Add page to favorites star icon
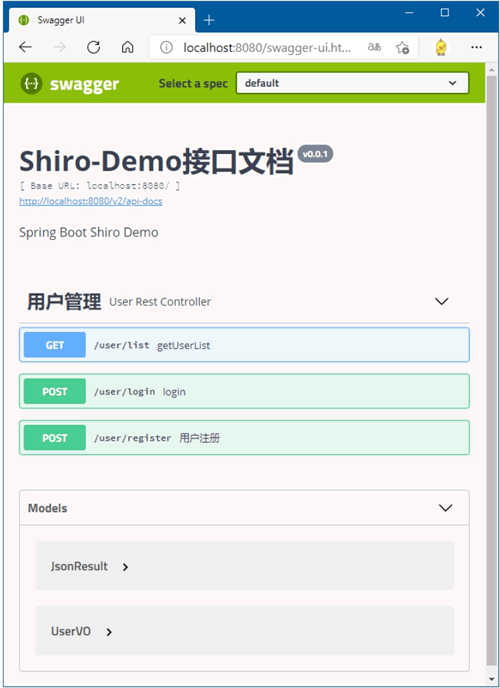This screenshot has width=500, height=688. point(402,47)
